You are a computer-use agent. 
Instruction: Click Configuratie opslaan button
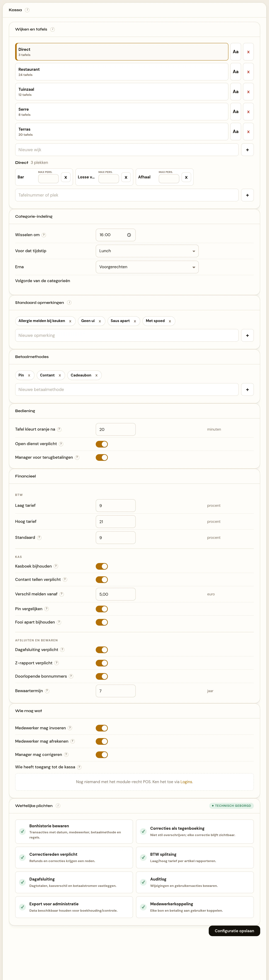tap(234, 931)
